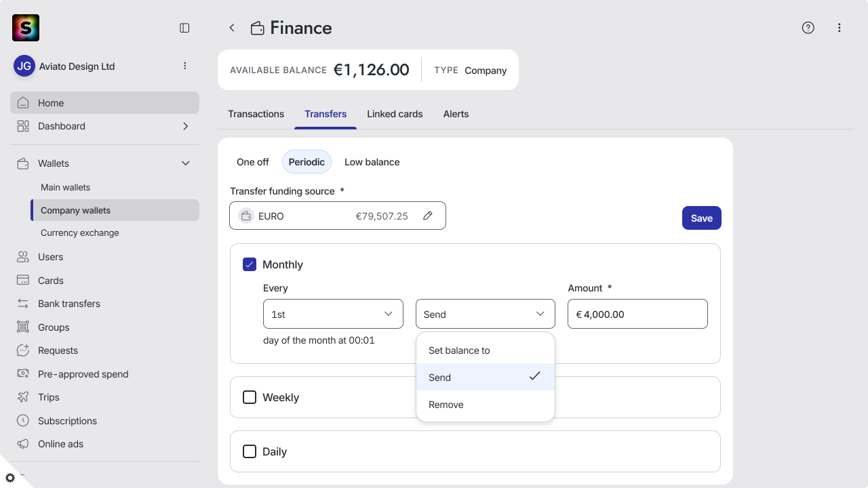Open Aviato Design Ltd options menu
This screenshot has width=868, height=488.
(185, 66)
